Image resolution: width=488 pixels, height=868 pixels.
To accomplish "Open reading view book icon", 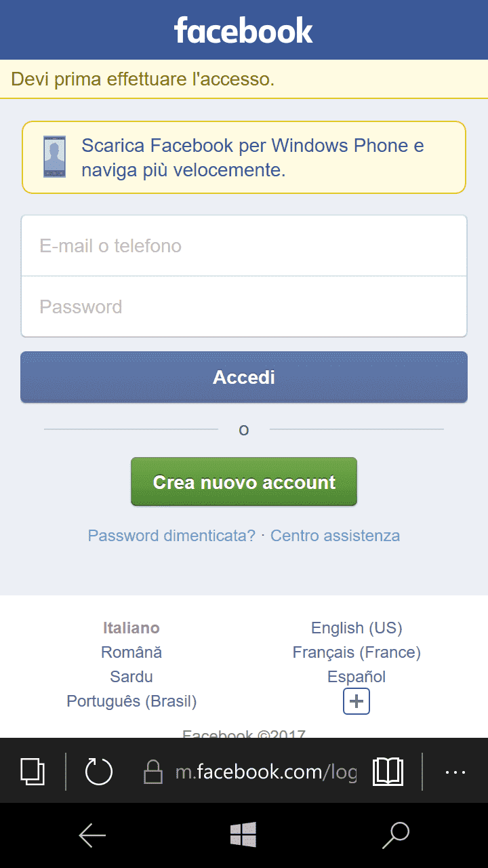I will 388,771.
